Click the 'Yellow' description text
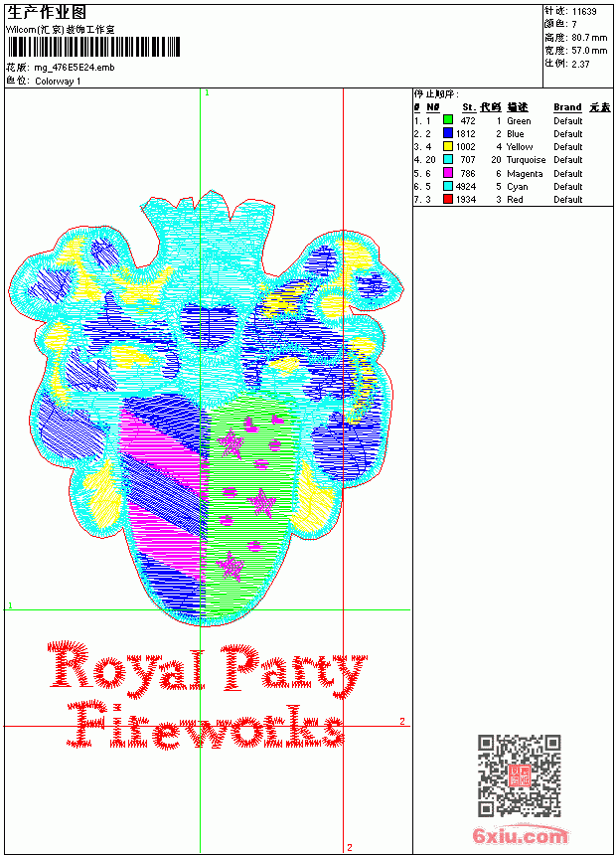This screenshot has width=616, height=855. pyautogui.click(x=520, y=147)
